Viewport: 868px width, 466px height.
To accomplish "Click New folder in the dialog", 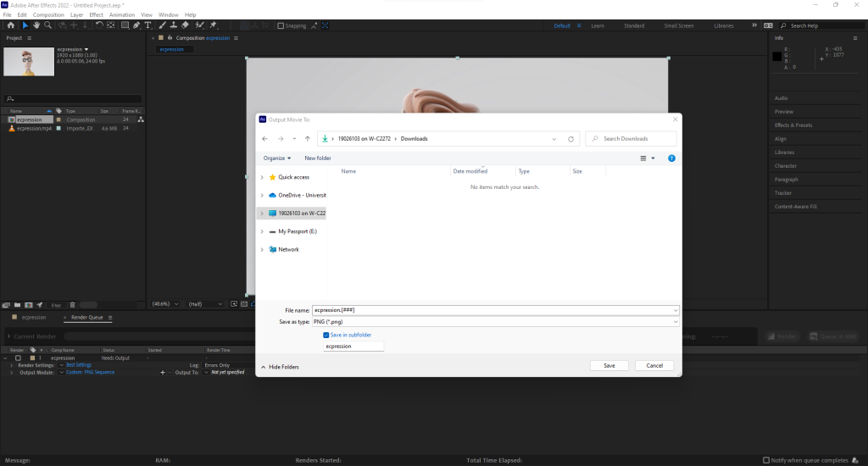I will click(x=318, y=158).
